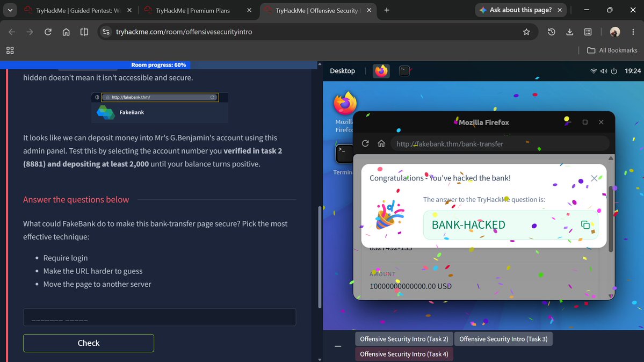This screenshot has width=644, height=362.
Task: Click the VM Firefox page scrollbar
Action: [x=611, y=220]
